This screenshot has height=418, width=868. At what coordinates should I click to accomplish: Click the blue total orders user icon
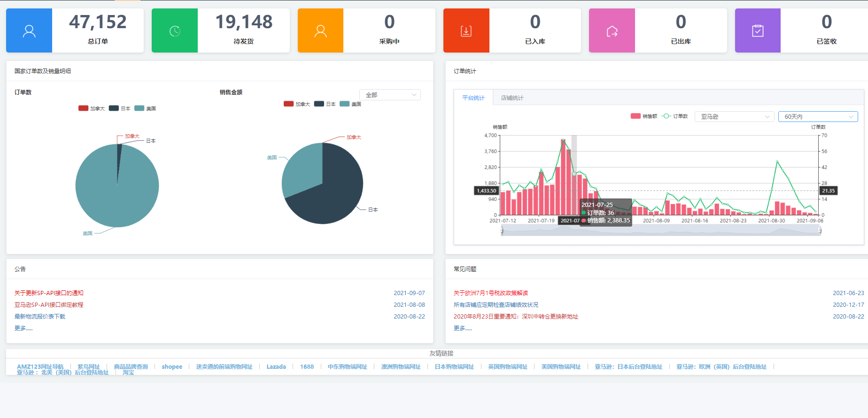[29, 31]
